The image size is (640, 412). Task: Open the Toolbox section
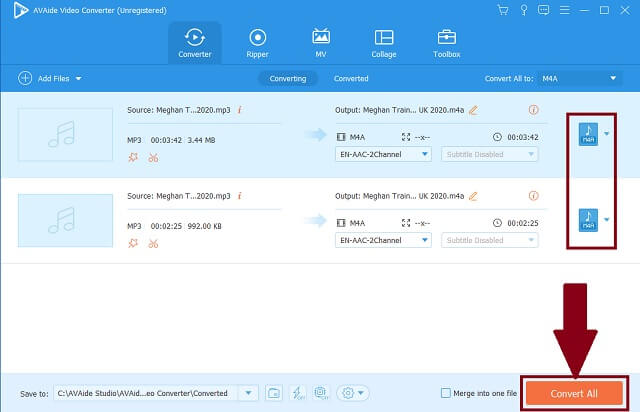[x=447, y=43]
